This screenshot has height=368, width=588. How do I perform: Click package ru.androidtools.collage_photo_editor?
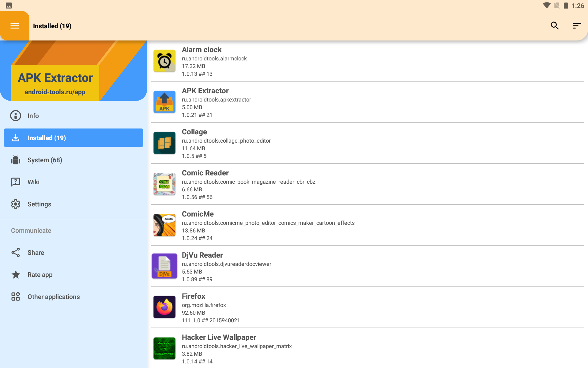[226, 141]
